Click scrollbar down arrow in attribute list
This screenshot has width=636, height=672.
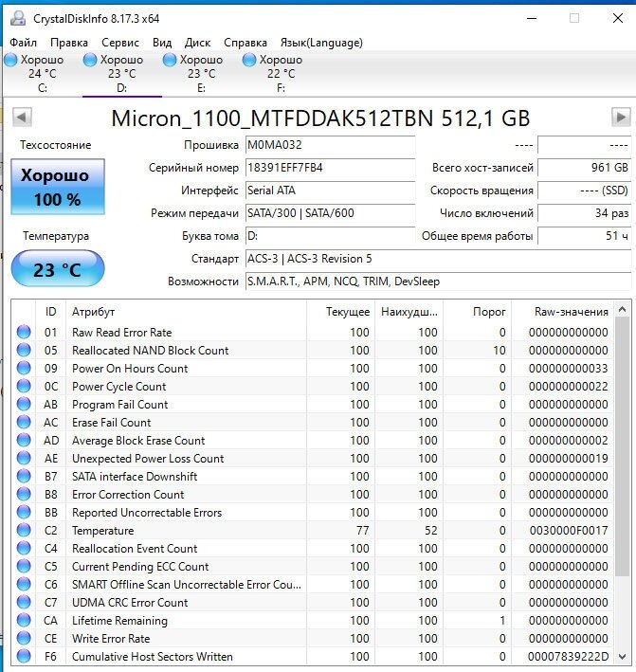pos(623,657)
